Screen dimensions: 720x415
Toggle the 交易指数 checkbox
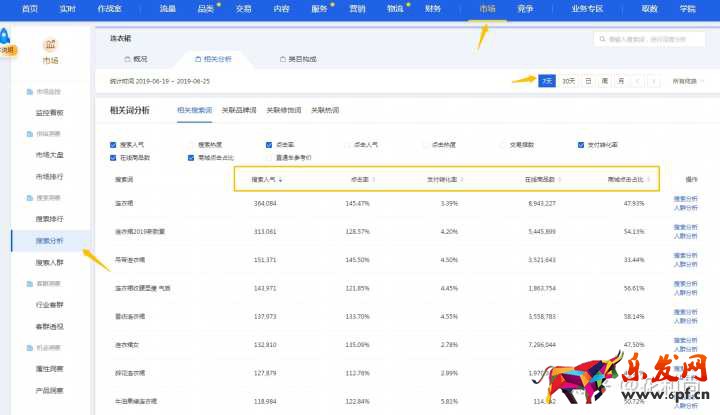(x=503, y=144)
